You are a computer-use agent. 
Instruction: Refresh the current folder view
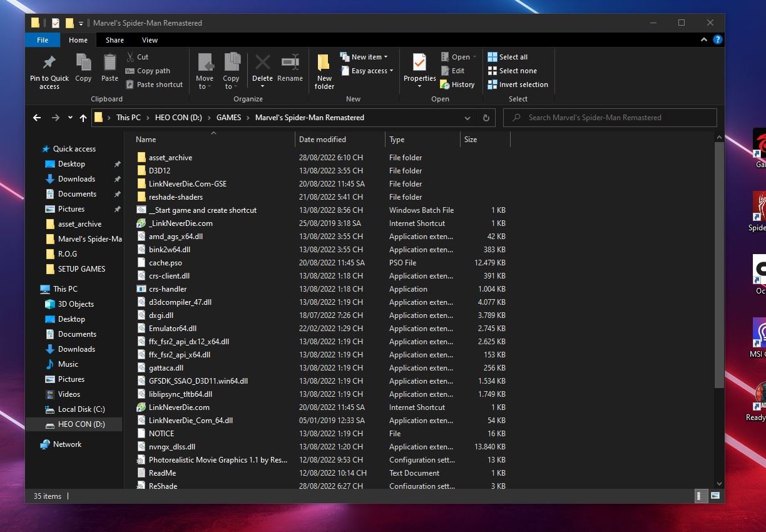(486, 118)
